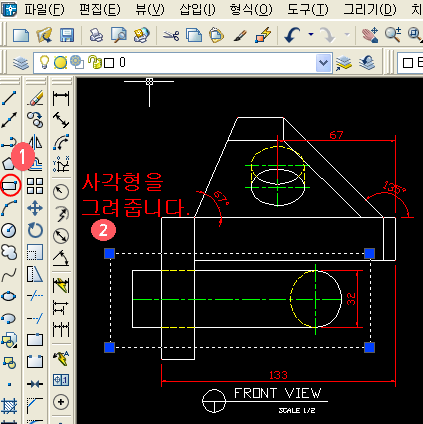The width and height of the screenshot is (423, 424).
Task: Open 파일(F) menu
Action: pyautogui.click(x=44, y=9)
